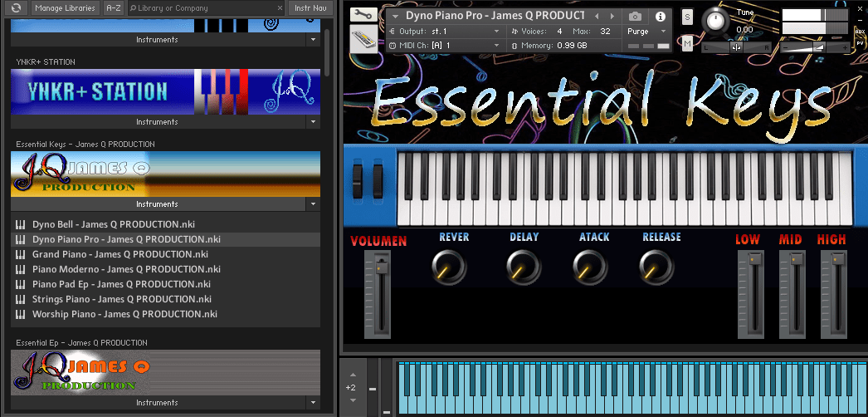Click the MIDI channel connector icon
The image size is (868, 417).
pyautogui.click(x=393, y=46)
